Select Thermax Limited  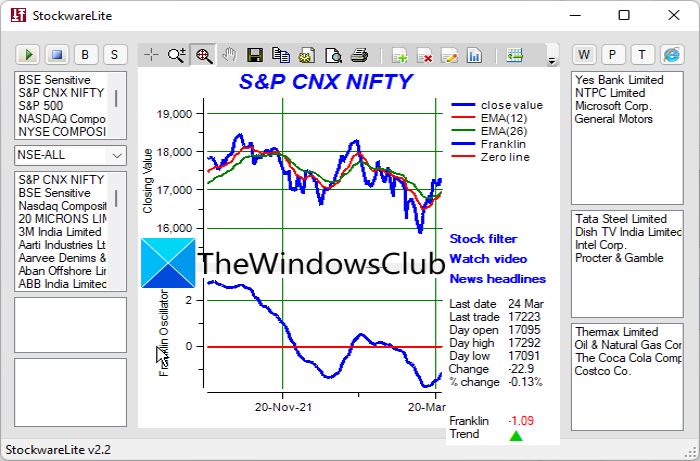coord(617,332)
